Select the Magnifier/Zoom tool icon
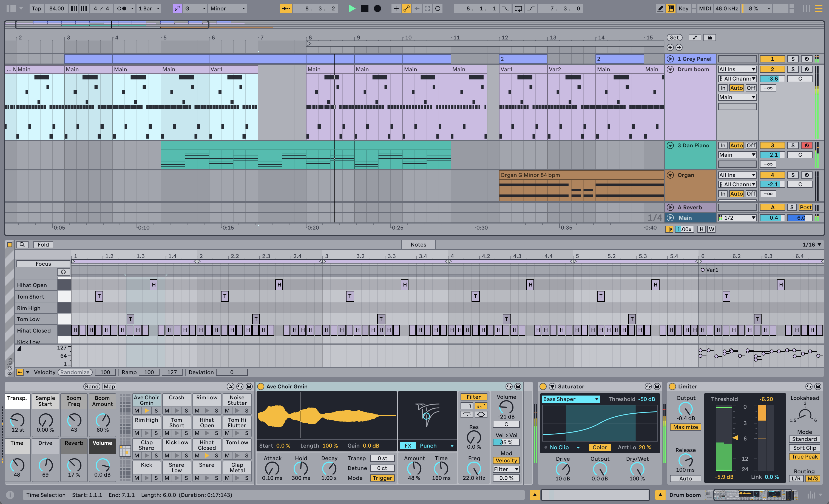The image size is (829, 504). point(22,244)
